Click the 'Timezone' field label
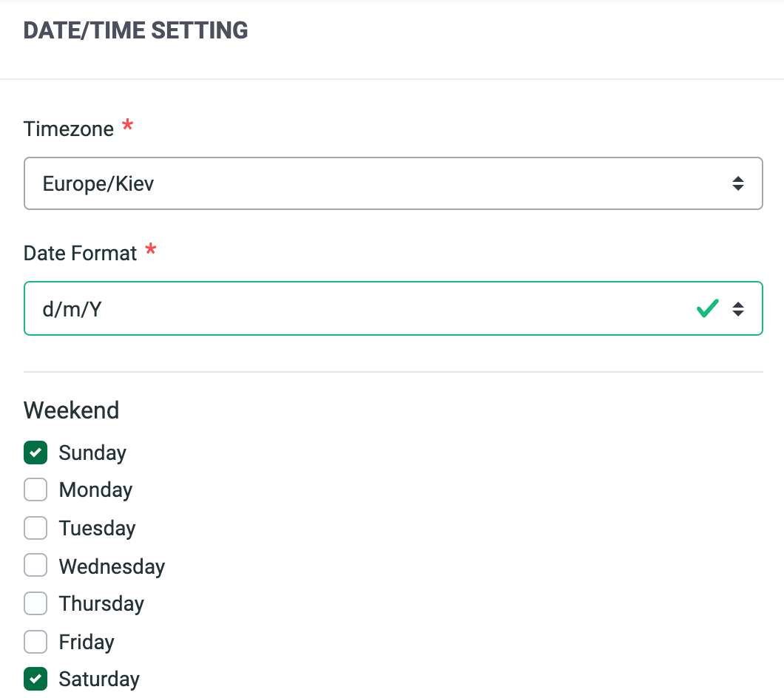The width and height of the screenshot is (784, 698). click(x=69, y=129)
